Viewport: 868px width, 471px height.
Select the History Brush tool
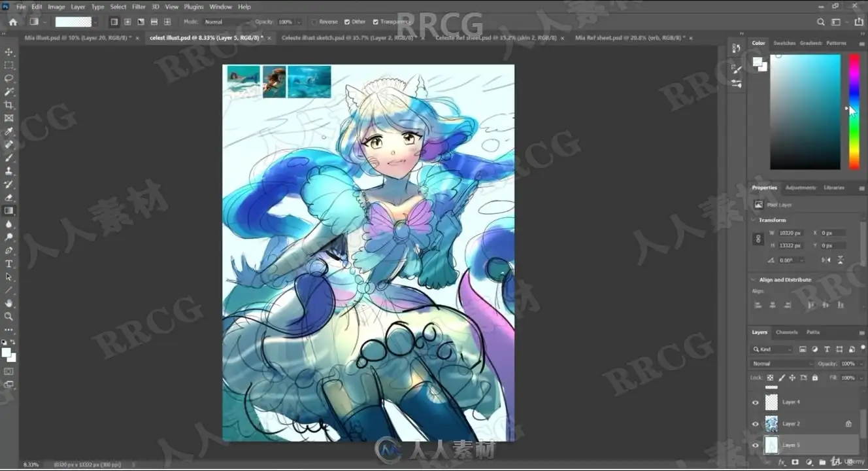8,184
